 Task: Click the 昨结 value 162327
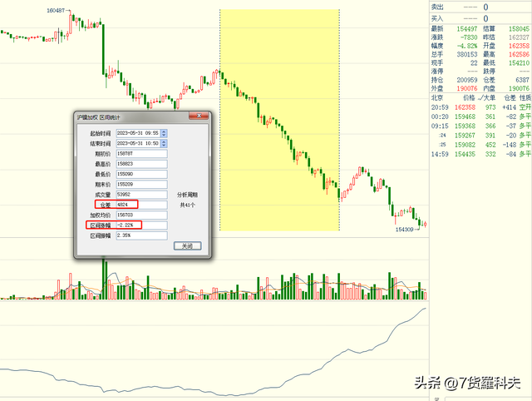click(519, 37)
